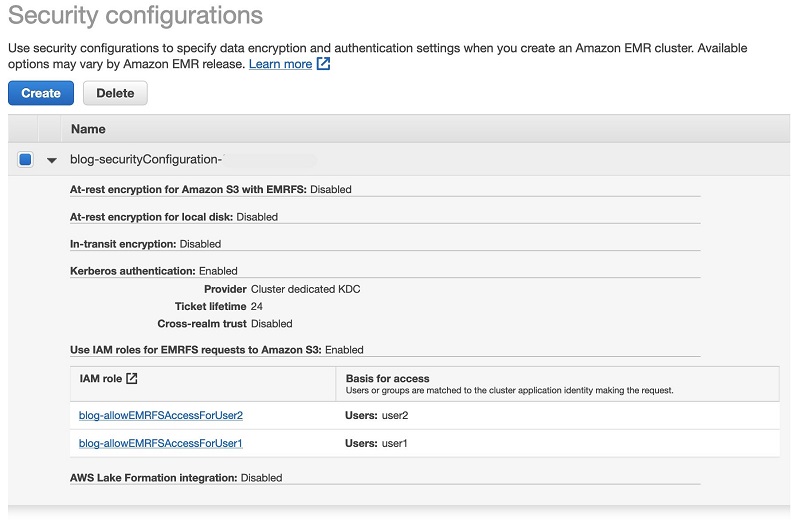Click the Delete button
The height and width of the screenshot is (520, 800).
115,93
